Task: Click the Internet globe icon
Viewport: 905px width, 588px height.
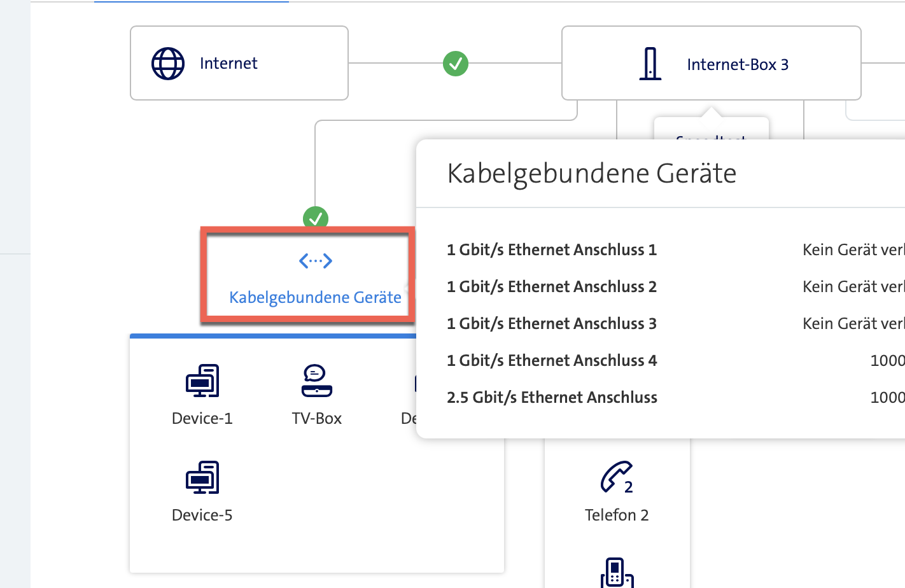Action: [168, 64]
